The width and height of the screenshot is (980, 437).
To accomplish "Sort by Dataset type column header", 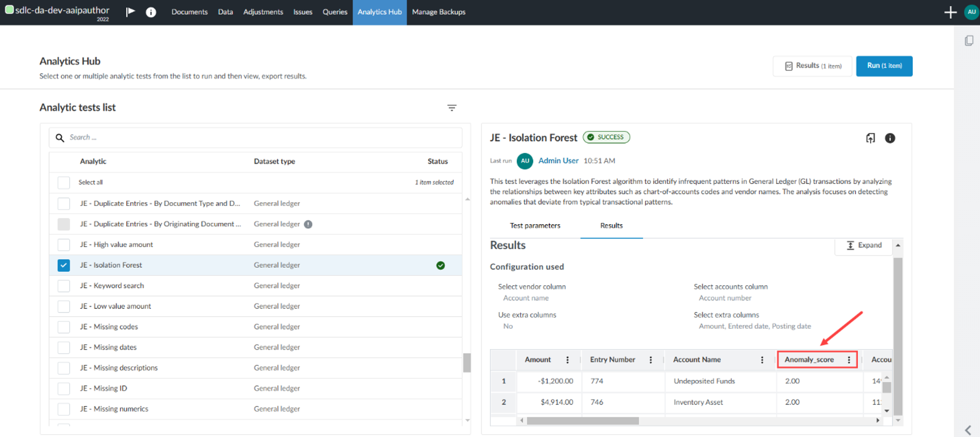I will (274, 162).
